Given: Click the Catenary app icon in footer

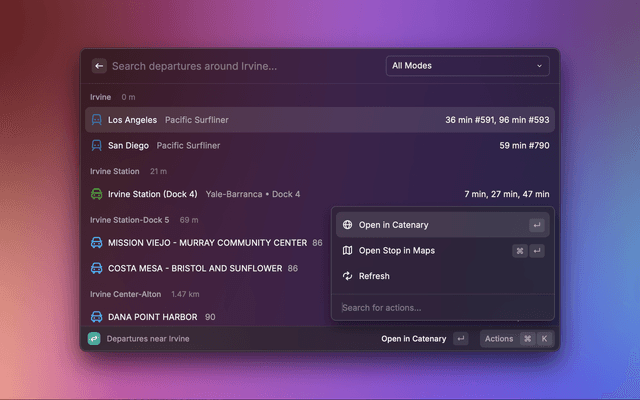Looking at the screenshot, I should 94,339.
